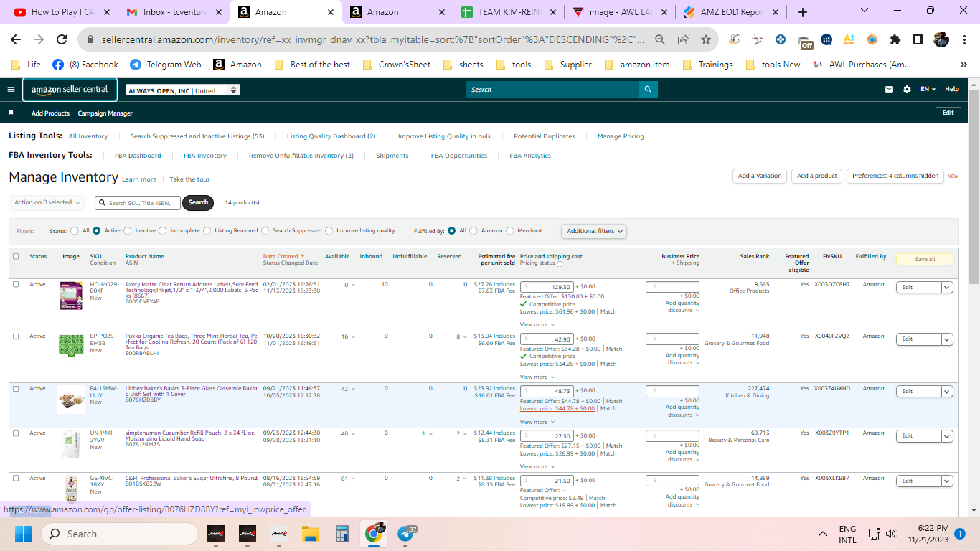Open the FBA Dashboard link
The image size is (980, 551).
coord(138,156)
